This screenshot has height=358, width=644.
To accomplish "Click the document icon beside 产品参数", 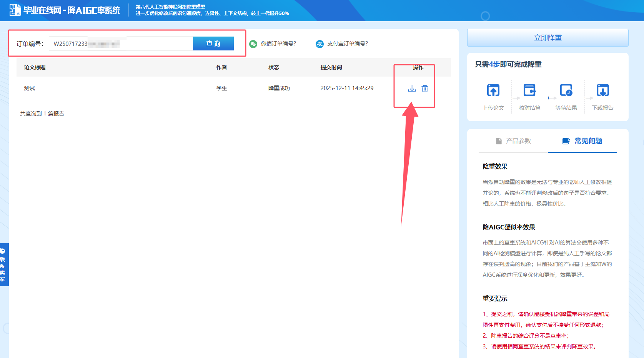I will click(499, 141).
